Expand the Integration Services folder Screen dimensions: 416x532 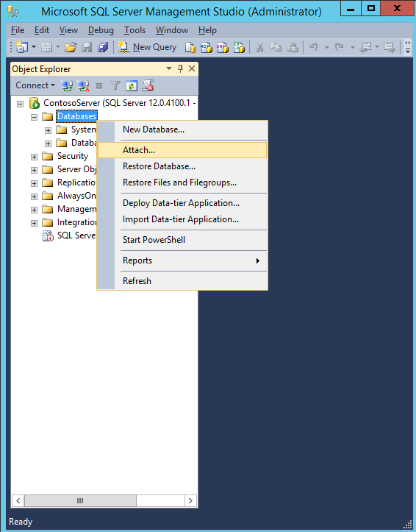click(x=34, y=223)
